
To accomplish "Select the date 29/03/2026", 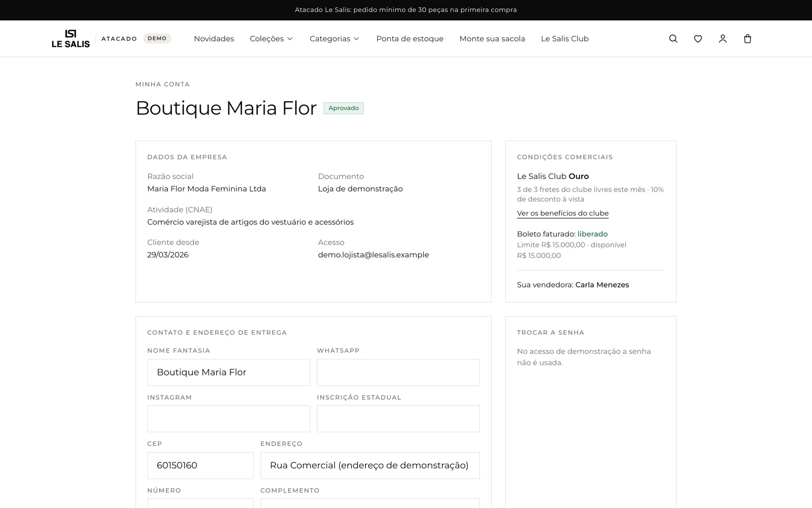I will (x=168, y=255).
